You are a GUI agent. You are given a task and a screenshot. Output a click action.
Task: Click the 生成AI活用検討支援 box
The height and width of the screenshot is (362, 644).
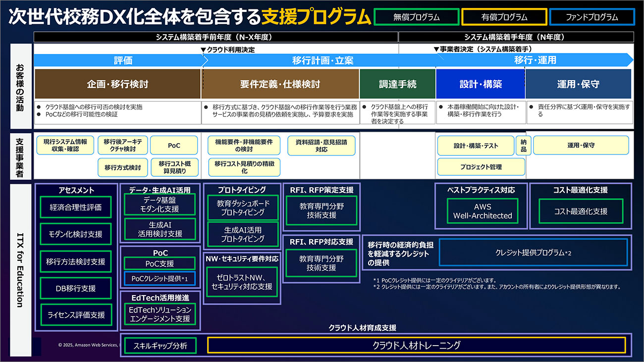[x=160, y=229]
